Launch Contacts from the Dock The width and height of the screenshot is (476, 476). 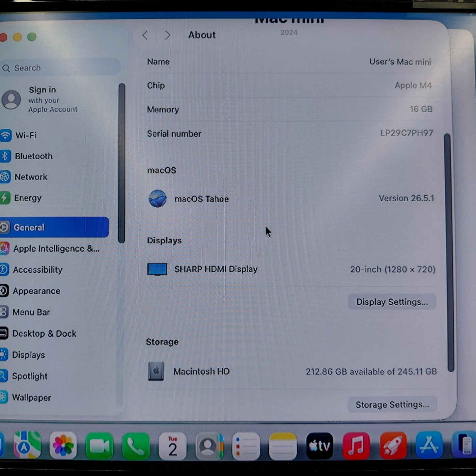[x=209, y=446]
